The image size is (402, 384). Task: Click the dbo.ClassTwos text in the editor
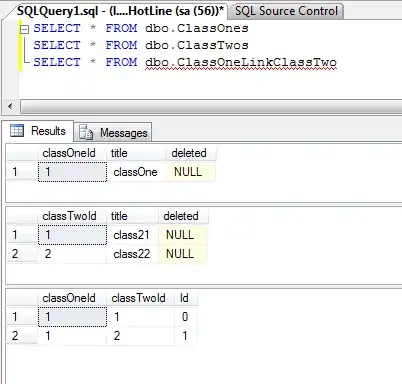pos(197,45)
